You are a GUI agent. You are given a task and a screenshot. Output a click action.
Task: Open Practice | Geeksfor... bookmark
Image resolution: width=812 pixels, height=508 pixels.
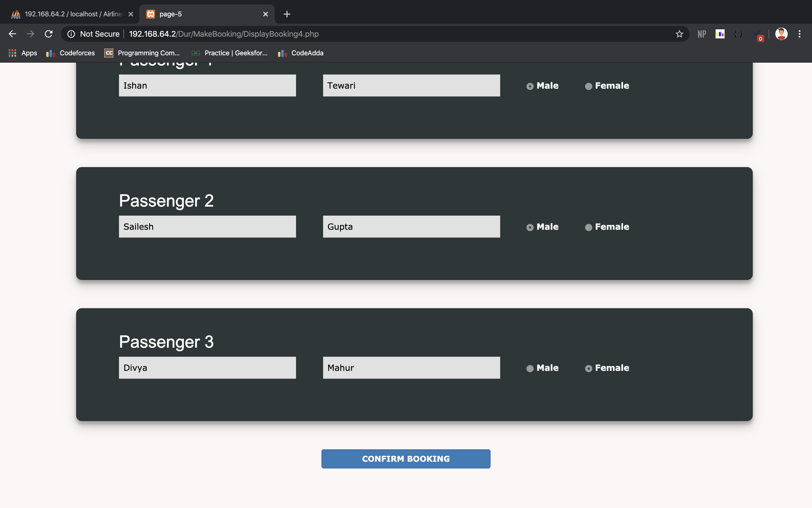229,53
